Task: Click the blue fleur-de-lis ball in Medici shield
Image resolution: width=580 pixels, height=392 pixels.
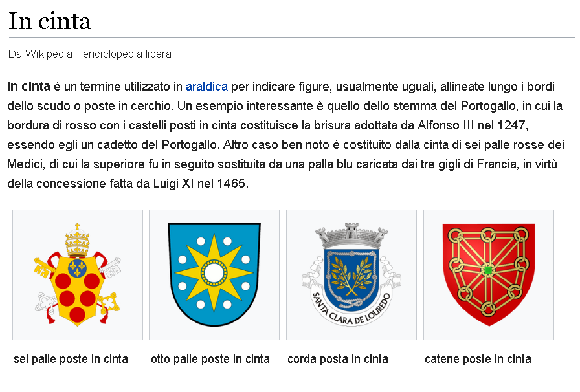Action: [77, 268]
